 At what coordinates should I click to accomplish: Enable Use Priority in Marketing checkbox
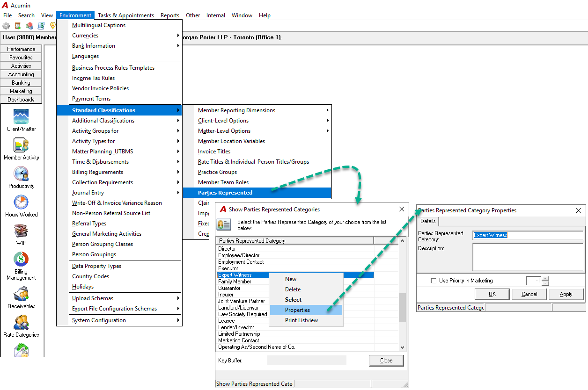point(434,281)
